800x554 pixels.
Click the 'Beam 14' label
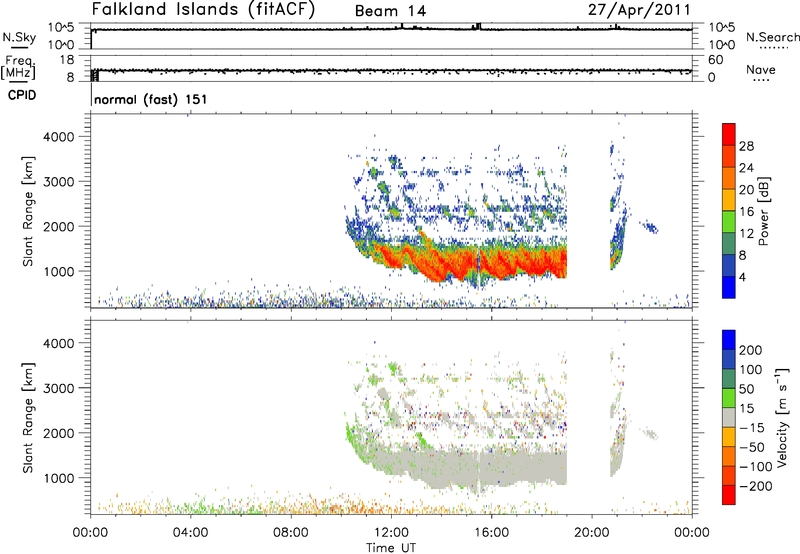tap(390, 11)
